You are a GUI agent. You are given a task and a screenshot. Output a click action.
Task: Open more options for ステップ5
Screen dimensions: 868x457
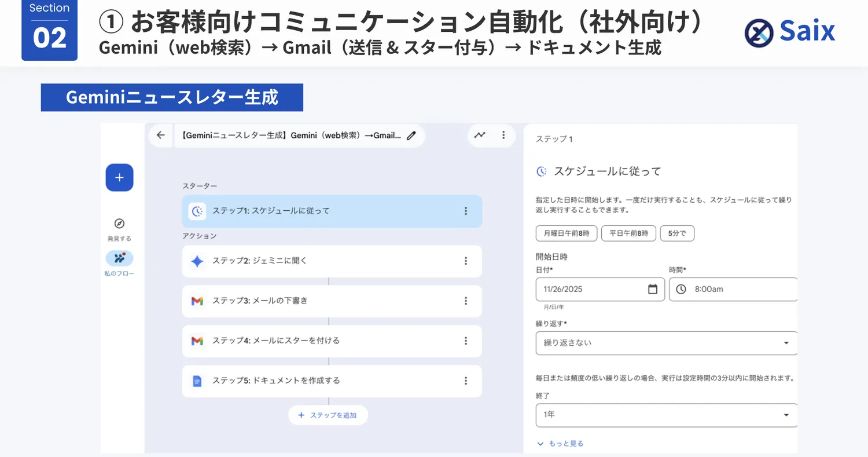pyautogui.click(x=466, y=381)
